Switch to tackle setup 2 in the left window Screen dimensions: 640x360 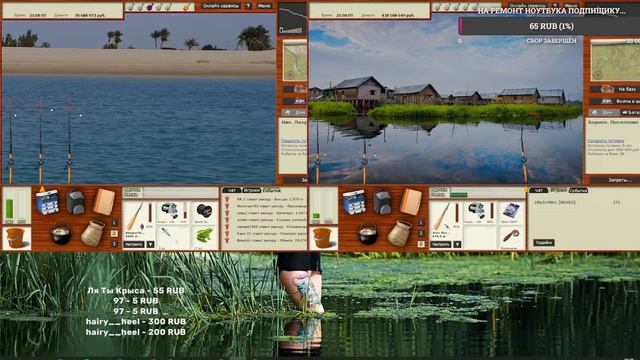[114, 233]
